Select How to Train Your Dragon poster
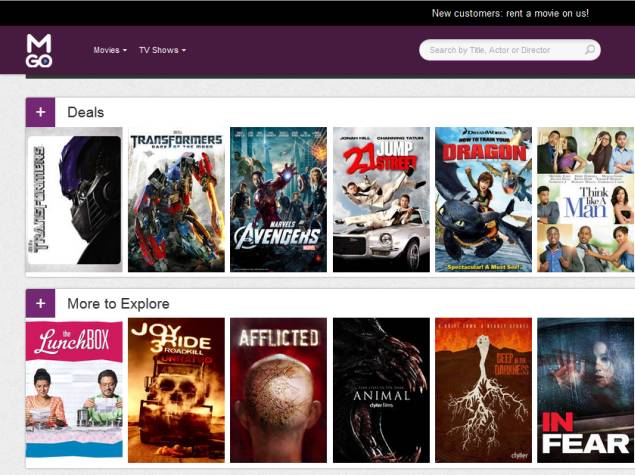This screenshot has height=475, width=635. pos(484,200)
